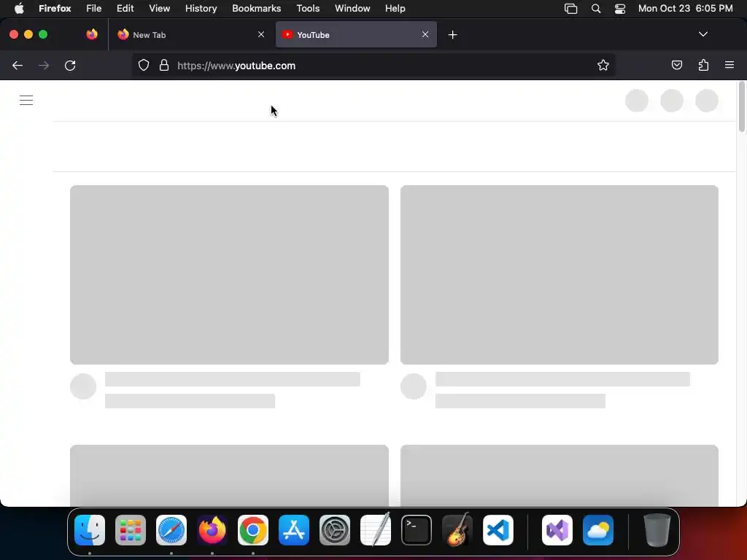Close the New Tab tab
The image size is (747, 560).
(x=261, y=34)
